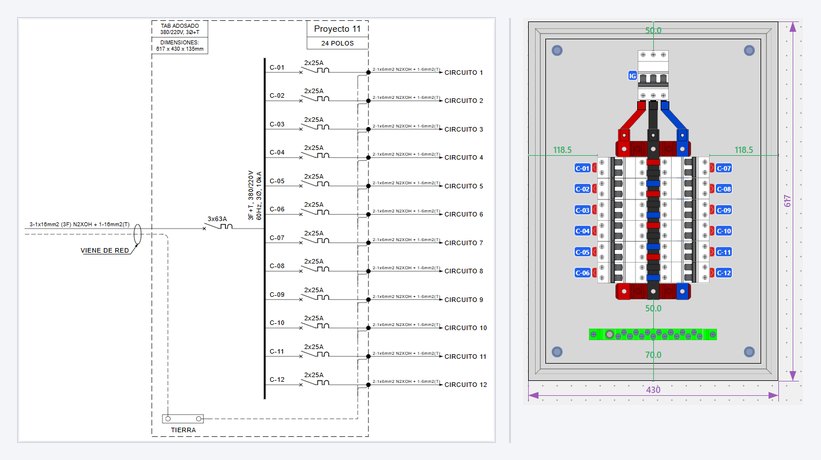
Task: Select the DIMENSIONES 617 x 430 label
Action: 180,46
